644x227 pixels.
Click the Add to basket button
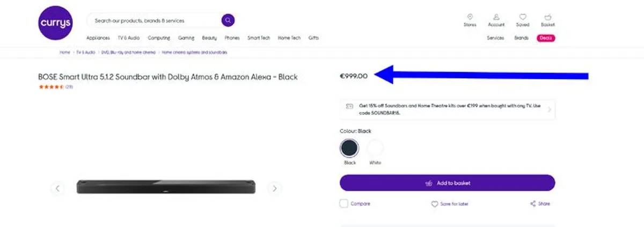[447, 183]
